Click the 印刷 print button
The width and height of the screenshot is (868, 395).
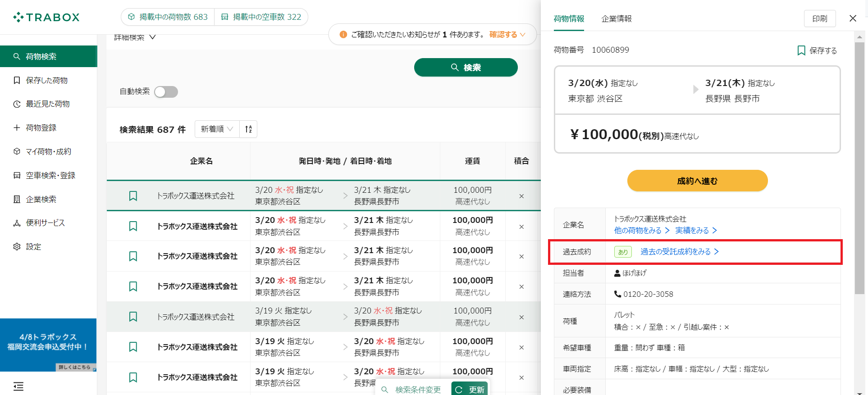820,18
